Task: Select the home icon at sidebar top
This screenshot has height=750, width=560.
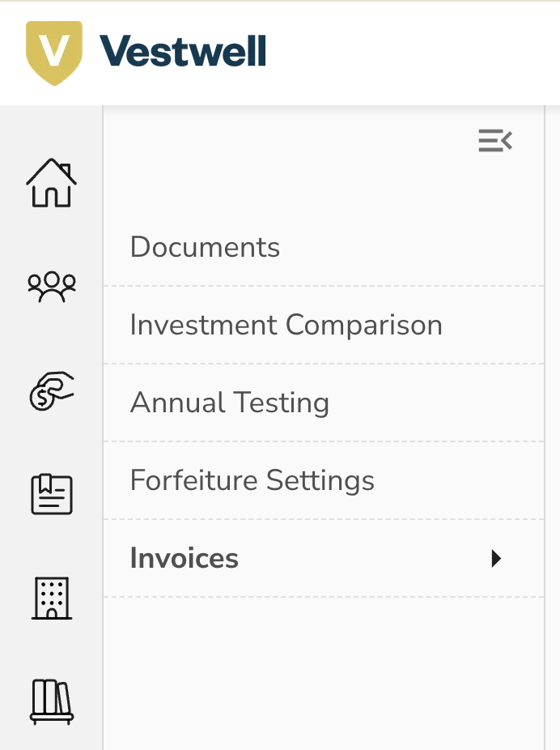Action: pos(51,183)
